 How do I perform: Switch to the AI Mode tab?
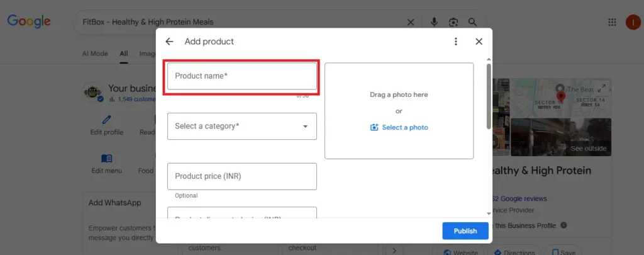95,54
